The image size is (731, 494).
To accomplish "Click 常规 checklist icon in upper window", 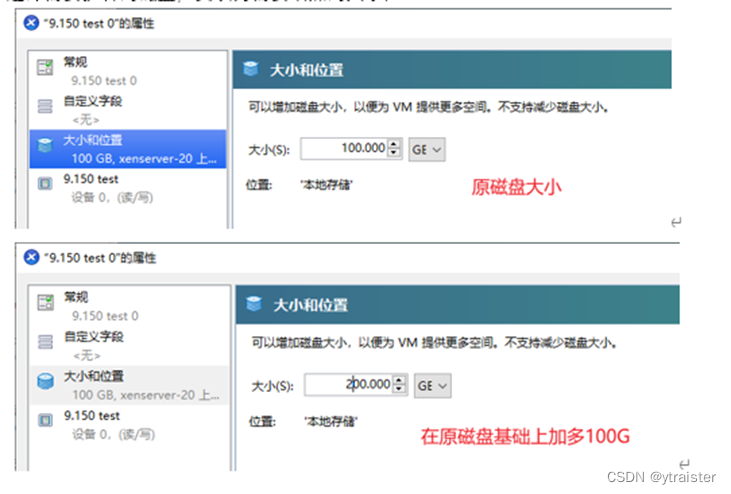I will (x=45, y=67).
